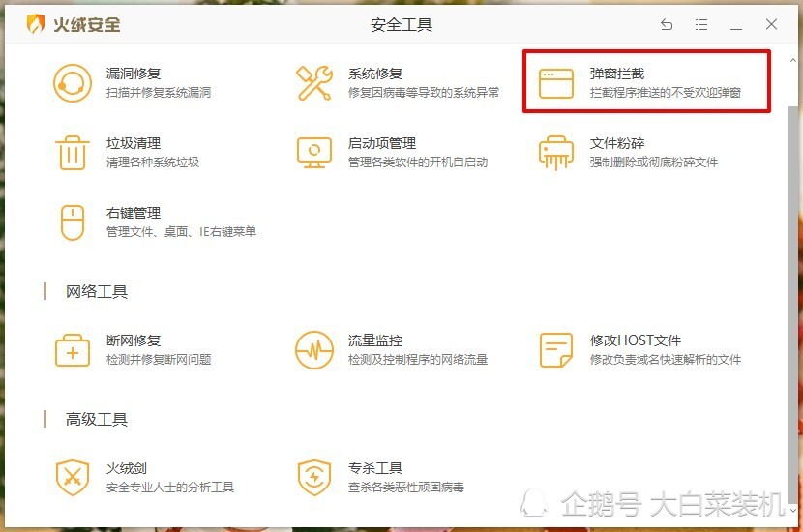Click description 强制删除或彻底粉碎文件
Viewport: 803px width, 532px height.
[654, 163]
